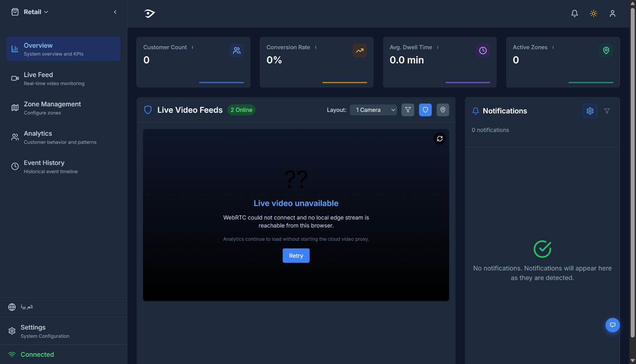Click the Retail shopping bag icon
The width and height of the screenshot is (636, 364).
pyautogui.click(x=15, y=12)
